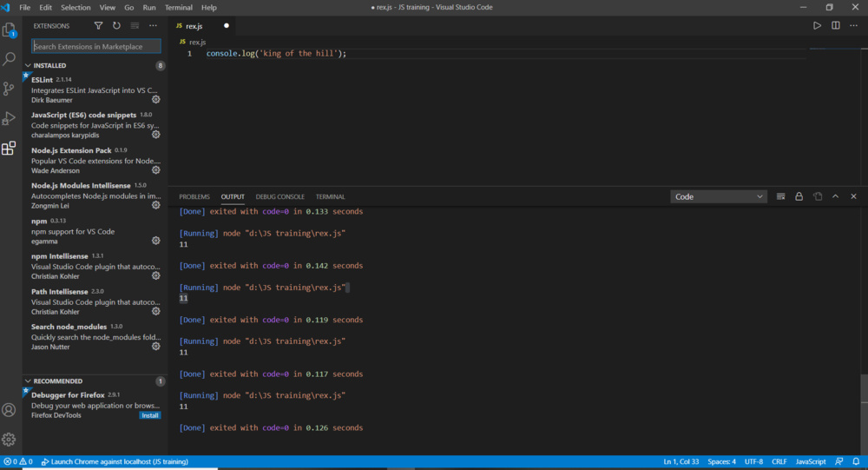Split the editor to the right
868x470 pixels.
(836, 26)
